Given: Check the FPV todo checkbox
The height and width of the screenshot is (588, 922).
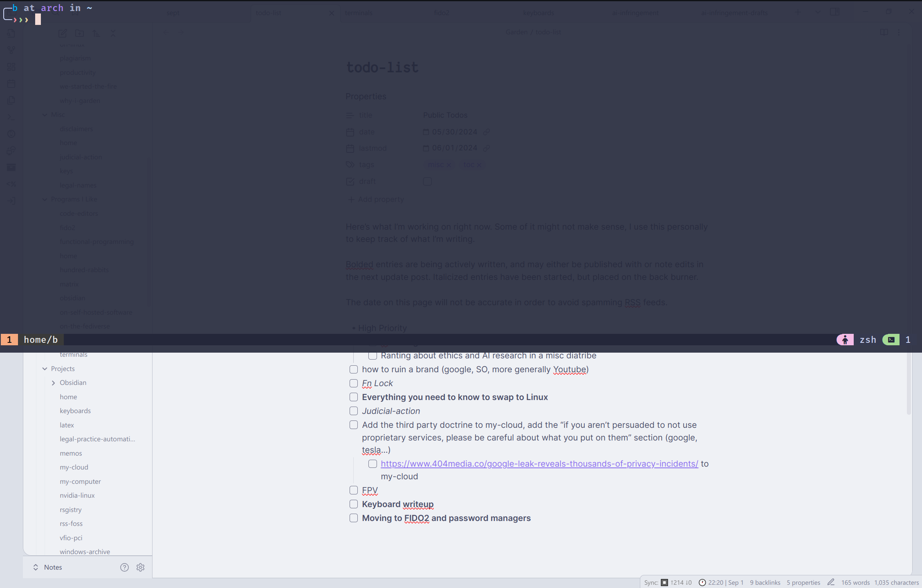Looking at the screenshot, I should [354, 490].
